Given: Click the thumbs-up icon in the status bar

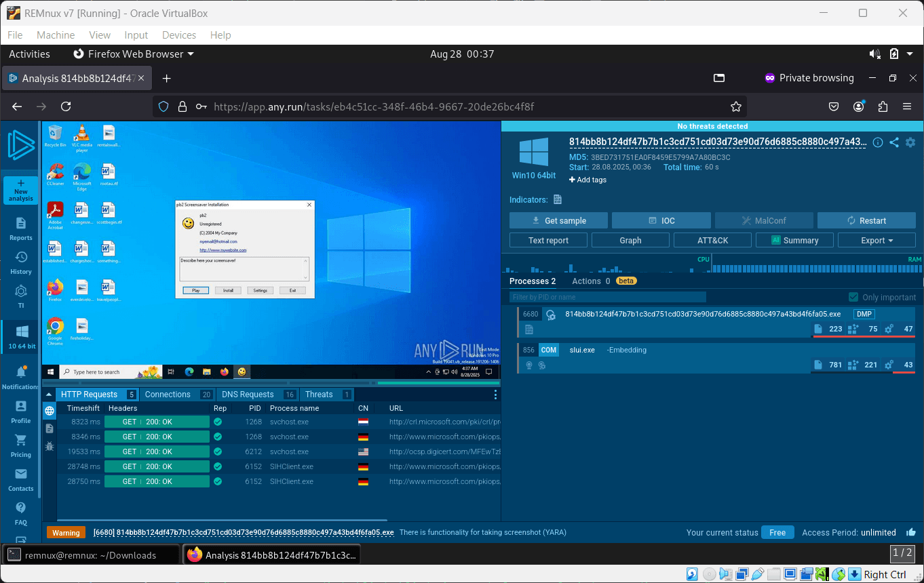Looking at the screenshot, I should point(911,532).
